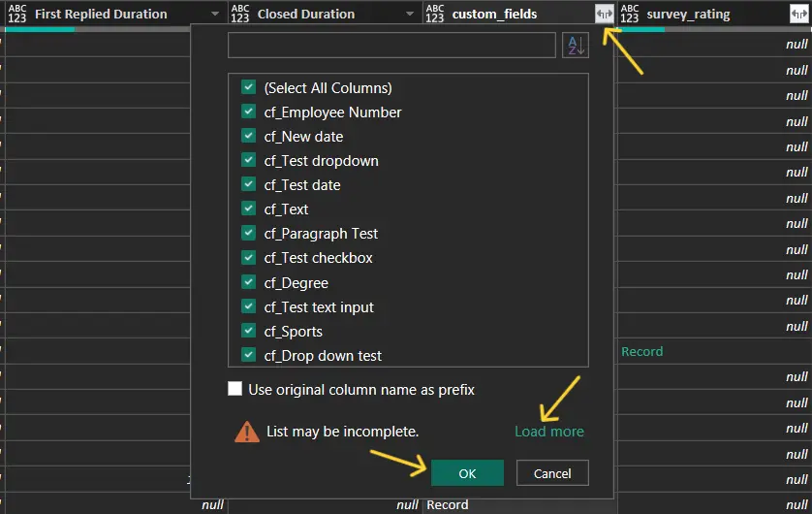Uncheck the cf_Test checkbox checkbox
Viewport: 812px width, 514px height.
coord(249,258)
